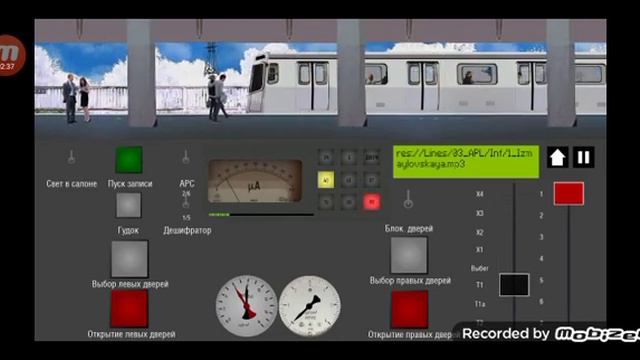Flip the Дешифратор 2/6–1/5 switch
640x360 pixels.
pyautogui.click(x=186, y=203)
